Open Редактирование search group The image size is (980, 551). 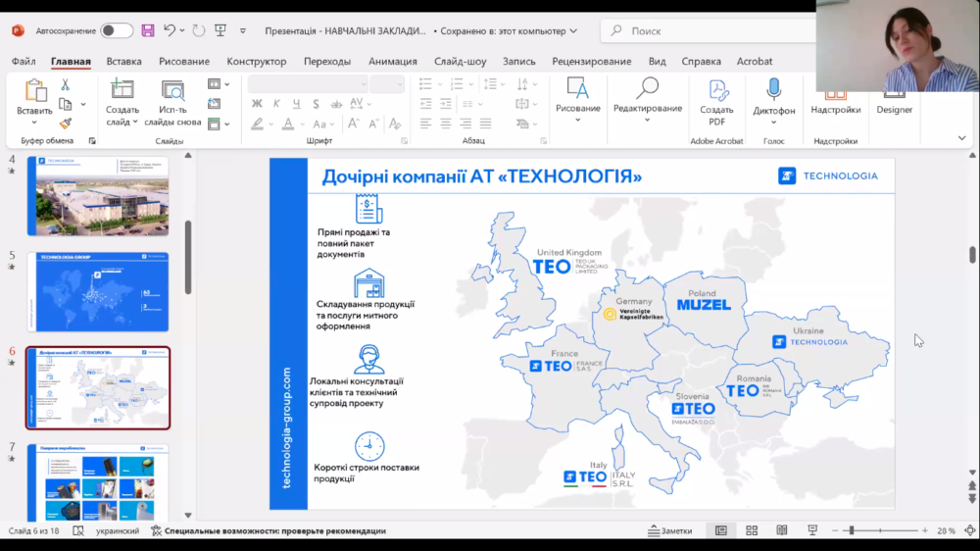pyautogui.click(x=648, y=99)
